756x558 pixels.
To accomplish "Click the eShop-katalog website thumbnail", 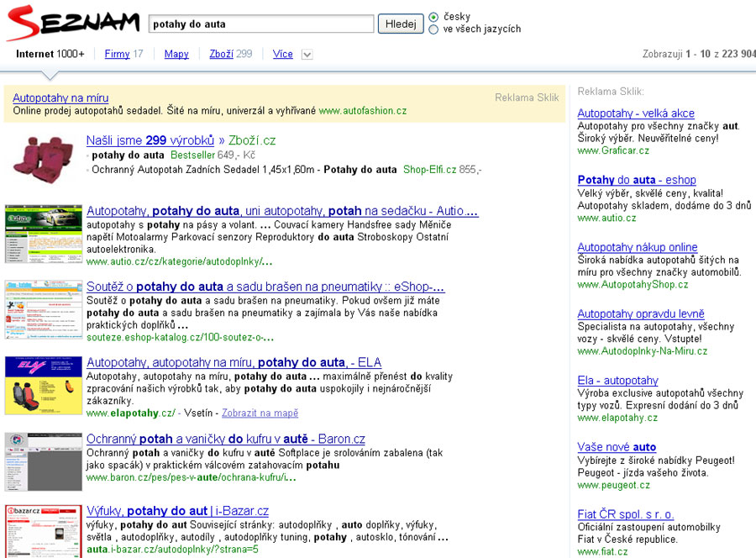I will pyautogui.click(x=44, y=309).
